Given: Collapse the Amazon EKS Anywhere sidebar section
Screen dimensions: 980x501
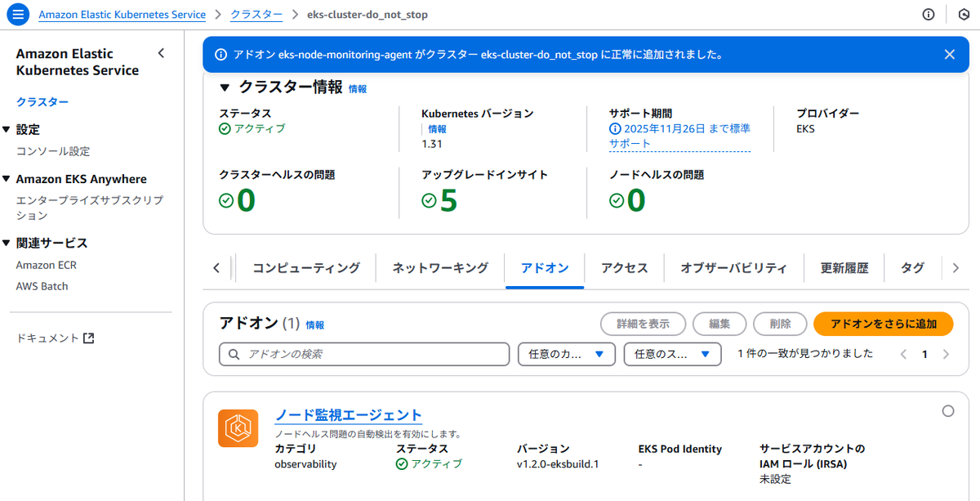Looking at the screenshot, I should click(x=7, y=180).
